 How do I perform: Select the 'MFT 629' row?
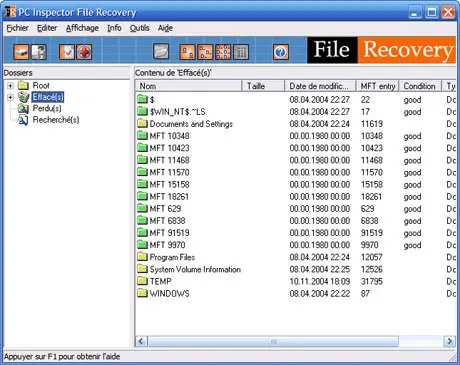(x=296, y=208)
